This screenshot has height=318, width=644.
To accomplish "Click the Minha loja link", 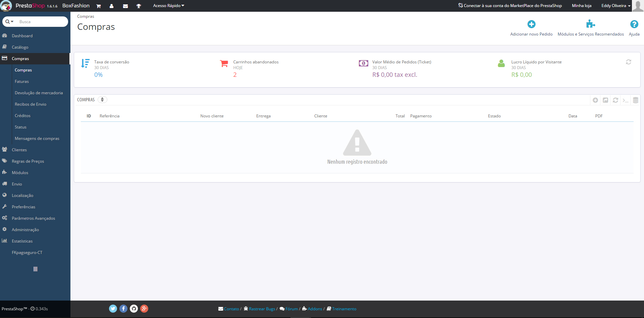I will (x=582, y=6).
